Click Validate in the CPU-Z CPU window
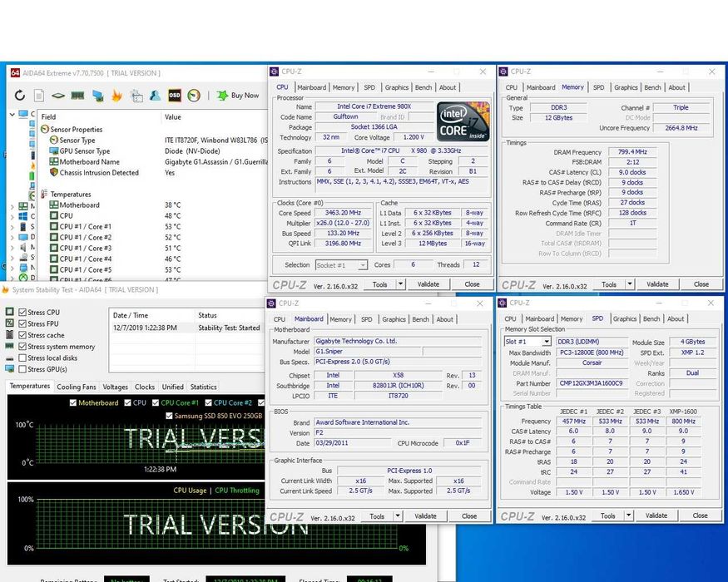Viewport: 728px width, 582px height. (428, 284)
